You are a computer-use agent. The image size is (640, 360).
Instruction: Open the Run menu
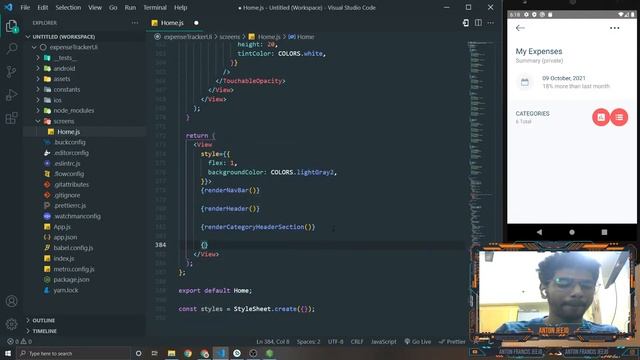tap(130, 7)
